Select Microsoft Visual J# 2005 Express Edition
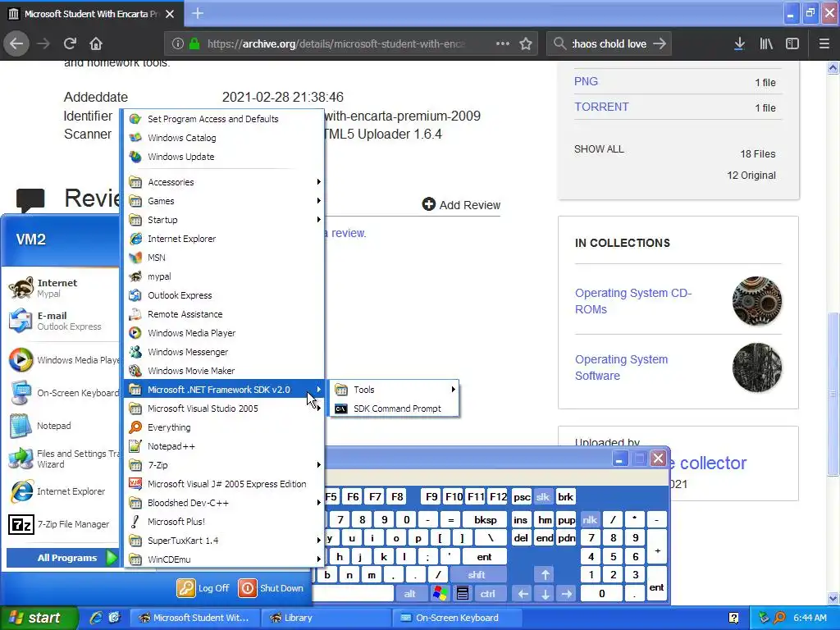 [x=225, y=484]
